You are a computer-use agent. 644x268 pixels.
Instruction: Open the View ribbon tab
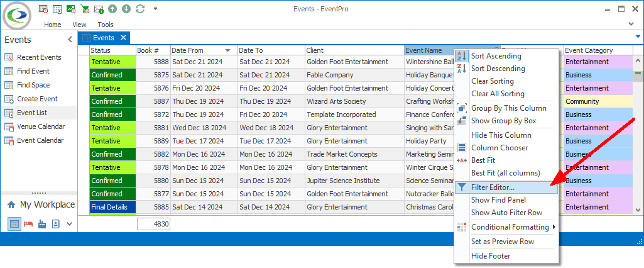(x=79, y=25)
